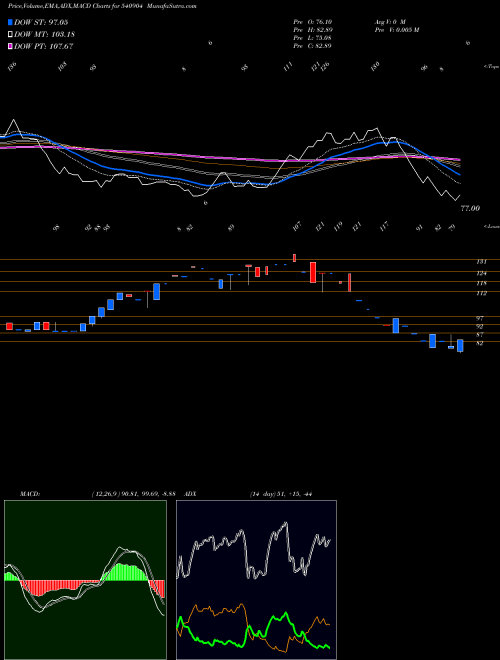
Task: Click the 92 price level label
Action: [479, 327]
